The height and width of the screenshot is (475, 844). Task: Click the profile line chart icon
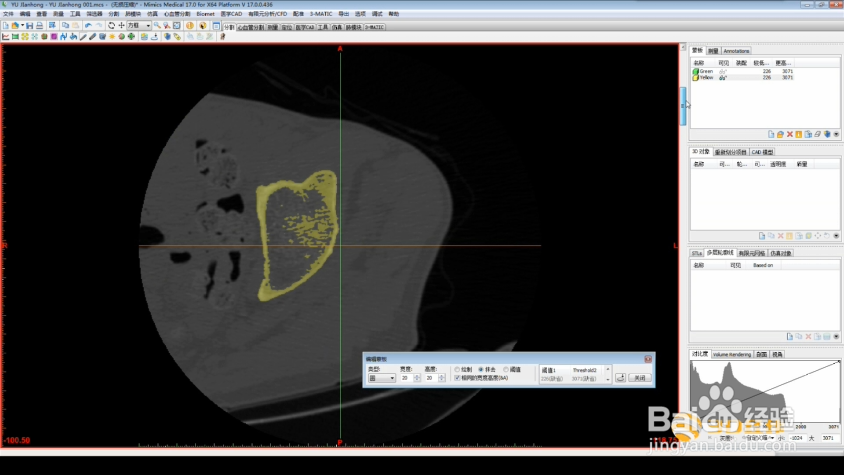coord(5,37)
